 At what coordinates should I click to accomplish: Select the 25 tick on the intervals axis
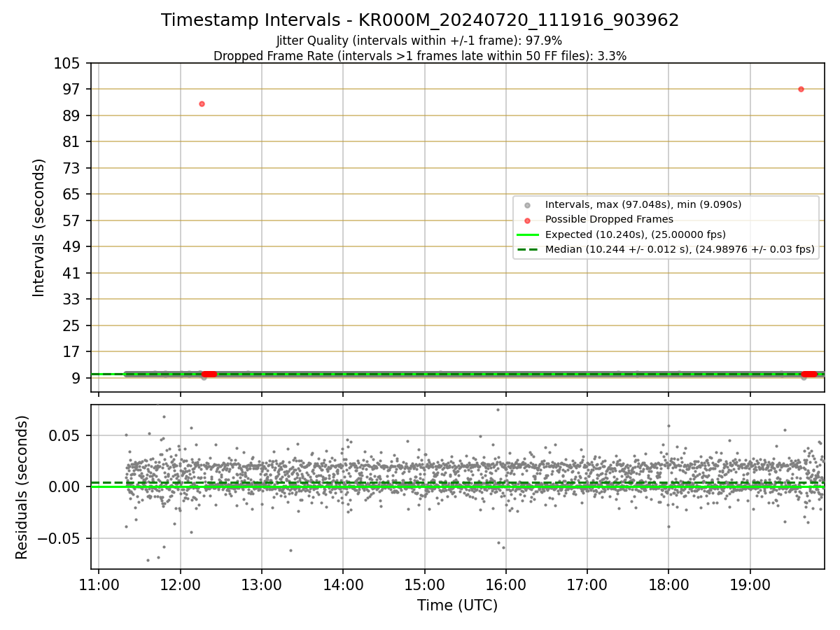click(x=71, y=325)
